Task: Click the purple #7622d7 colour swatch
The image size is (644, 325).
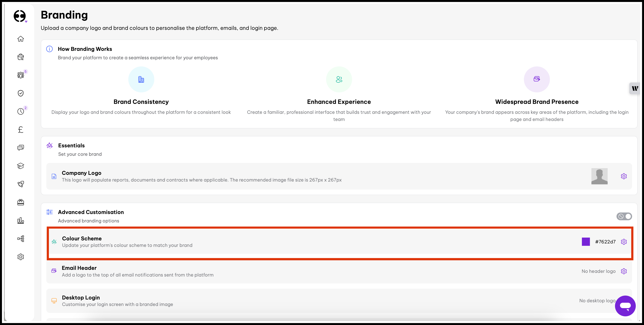Action: (586, 242)
